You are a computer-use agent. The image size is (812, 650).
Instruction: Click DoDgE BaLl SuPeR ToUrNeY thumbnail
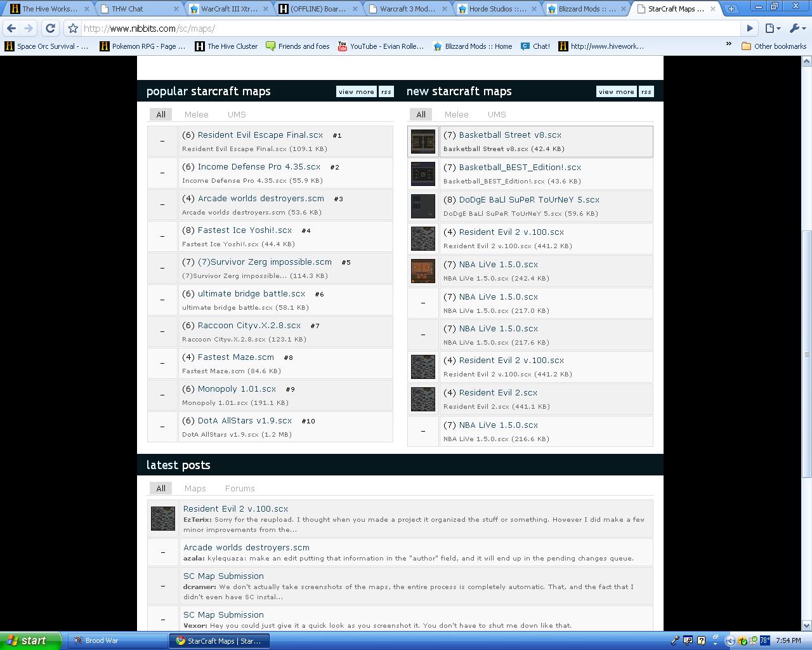pos(423,206)
